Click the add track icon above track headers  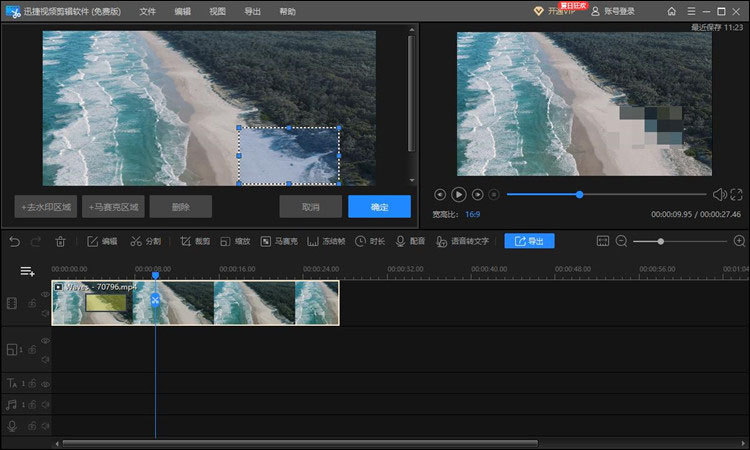click(x=27, y=272)
